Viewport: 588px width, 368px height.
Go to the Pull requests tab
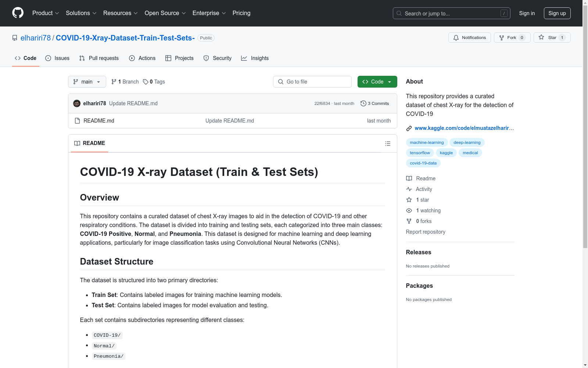click(x=99, y=58)
